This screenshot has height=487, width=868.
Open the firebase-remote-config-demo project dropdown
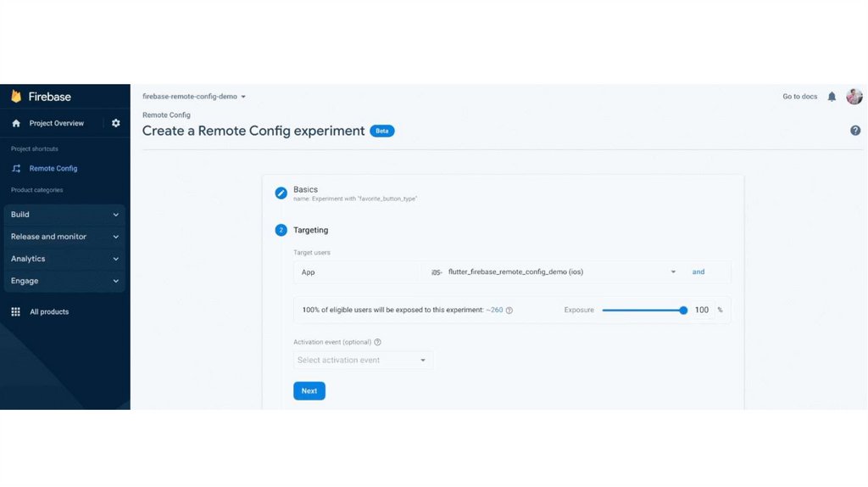tap(194, 97)
